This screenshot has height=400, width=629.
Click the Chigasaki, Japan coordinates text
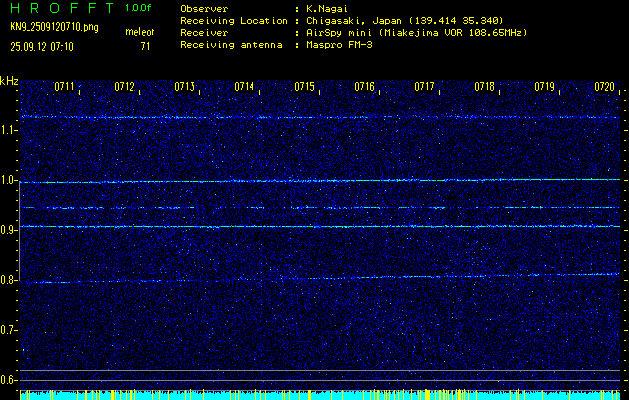tap(404, 21)
